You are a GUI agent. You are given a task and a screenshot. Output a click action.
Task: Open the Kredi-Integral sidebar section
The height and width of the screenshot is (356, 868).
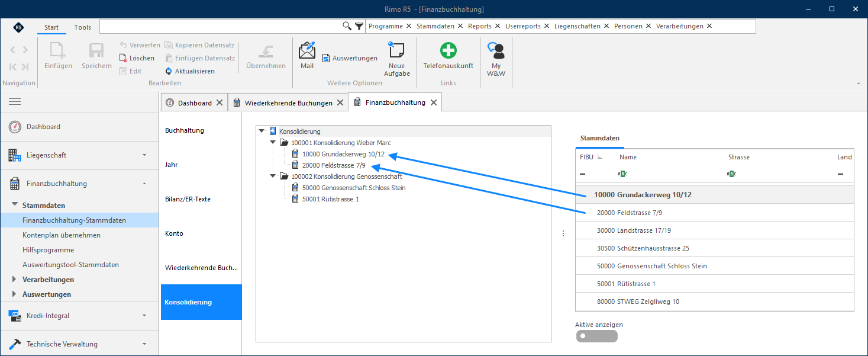click(79, 316)
